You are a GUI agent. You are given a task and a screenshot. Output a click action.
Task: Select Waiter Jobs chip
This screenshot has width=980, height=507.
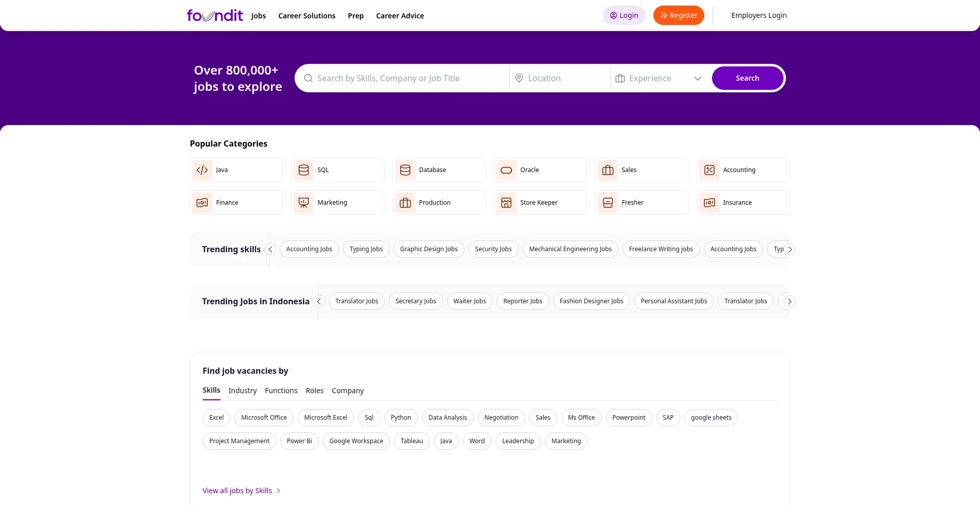[x=470, y=301]
